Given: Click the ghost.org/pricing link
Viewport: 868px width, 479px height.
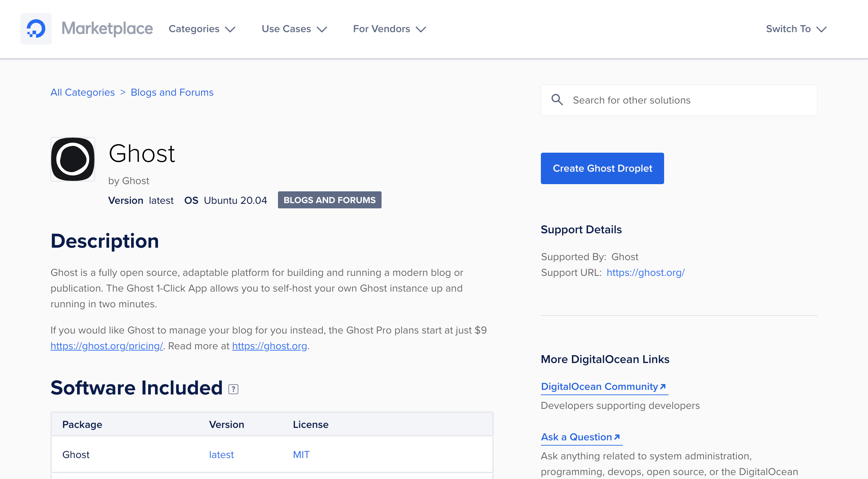Looking at the screenshot, I should coord(107,346).
